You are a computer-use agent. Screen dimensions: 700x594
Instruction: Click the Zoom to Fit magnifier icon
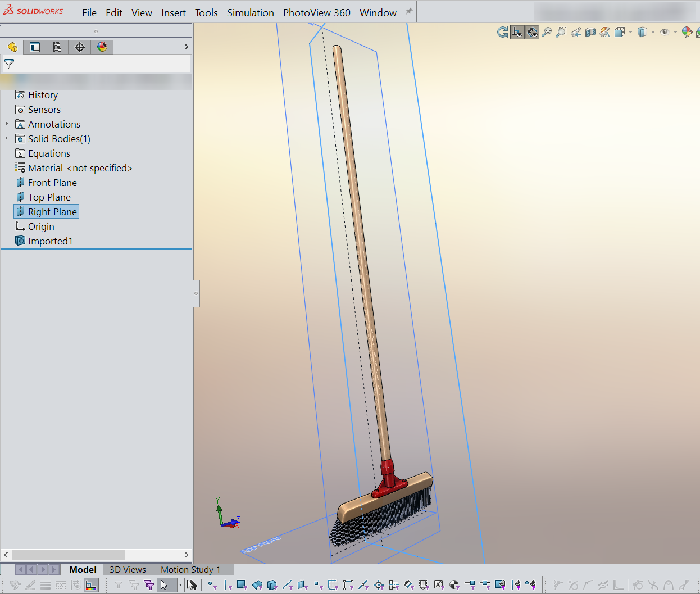(x=547, y=32)
